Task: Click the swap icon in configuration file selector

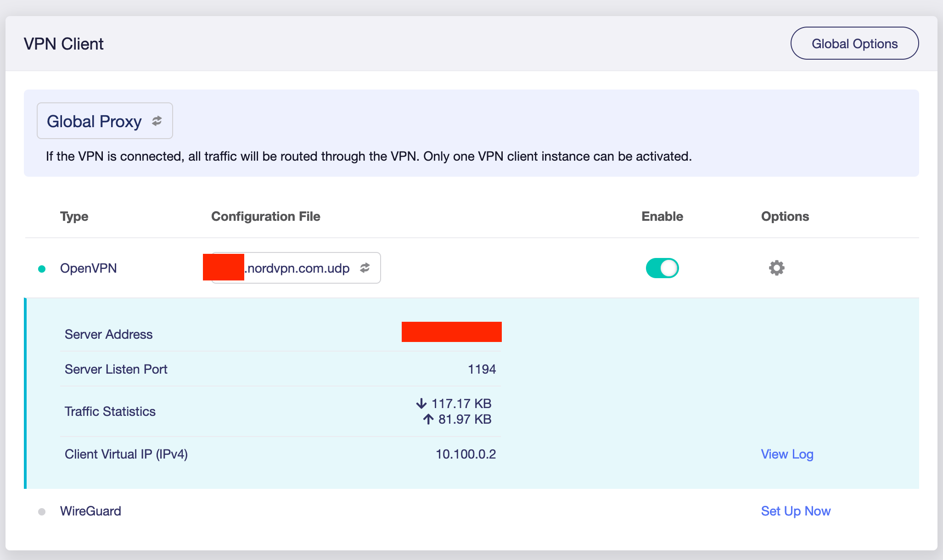Action: [x=365, y=268]
